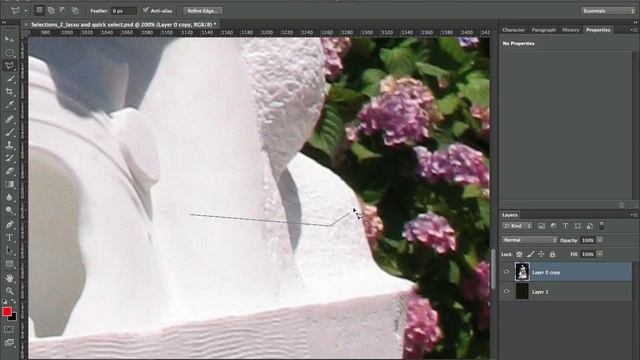Open the Normal blend mode dropdown

(x=529, y=240)
